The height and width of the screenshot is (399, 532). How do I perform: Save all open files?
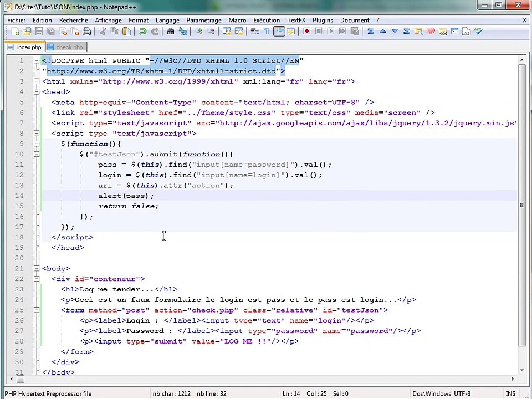pyautogui.click(x=51, y=32)
